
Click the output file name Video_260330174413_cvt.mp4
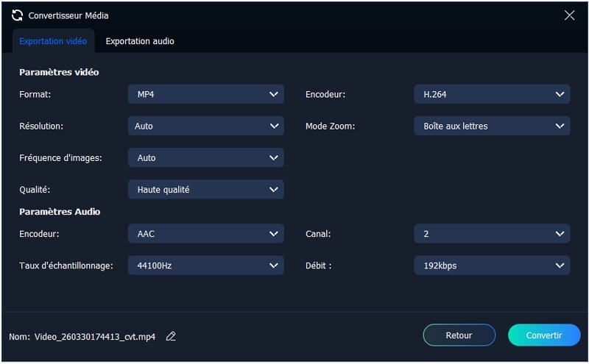click(95, 337)
